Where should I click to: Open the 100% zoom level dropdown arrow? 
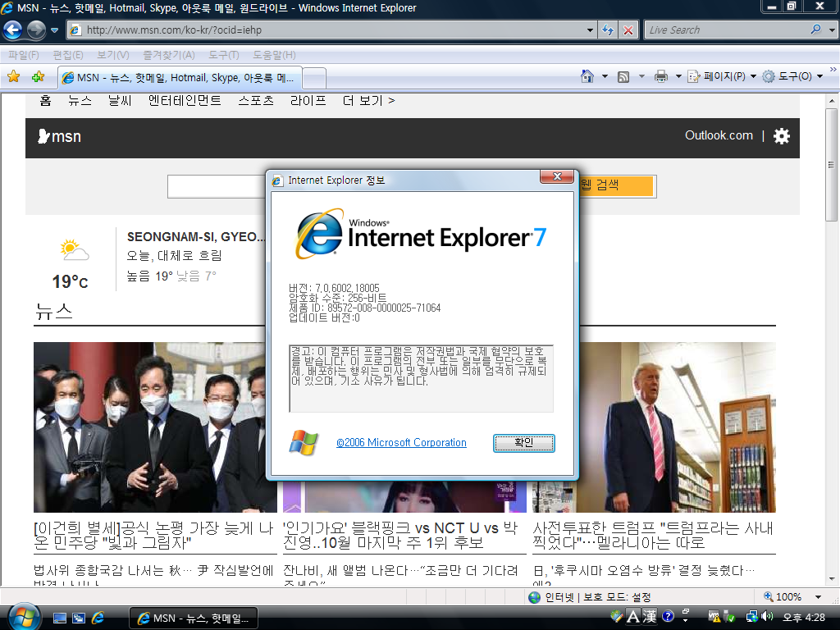tap(818, 597)
